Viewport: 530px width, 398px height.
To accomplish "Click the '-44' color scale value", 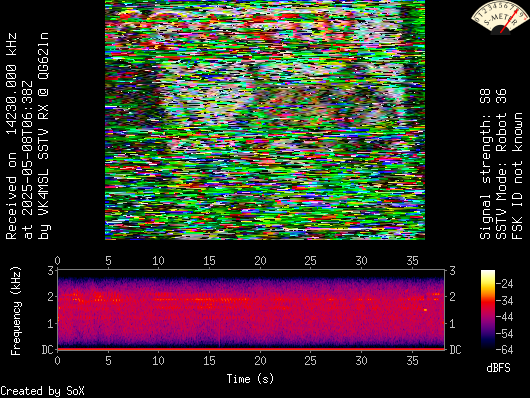I will [505, 317].
